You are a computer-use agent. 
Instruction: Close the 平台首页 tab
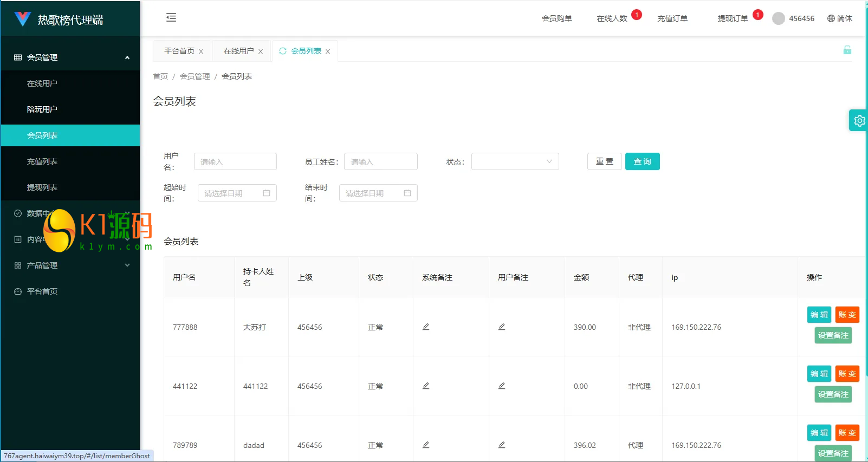(x=201, y=51)
